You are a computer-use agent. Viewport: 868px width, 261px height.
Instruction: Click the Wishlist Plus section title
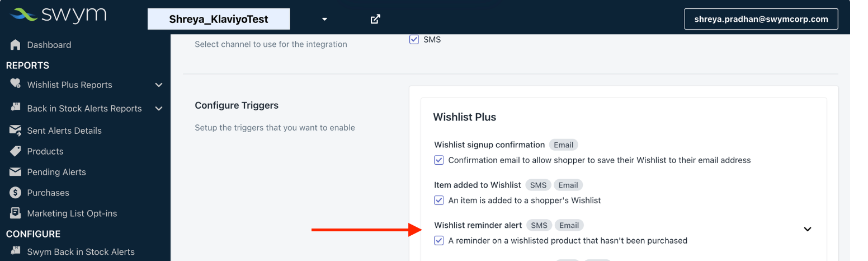(x=465, y=117)
